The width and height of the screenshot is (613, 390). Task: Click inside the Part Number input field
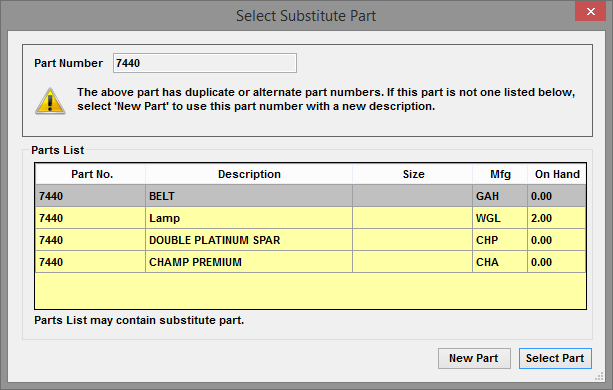pos(205,63)
